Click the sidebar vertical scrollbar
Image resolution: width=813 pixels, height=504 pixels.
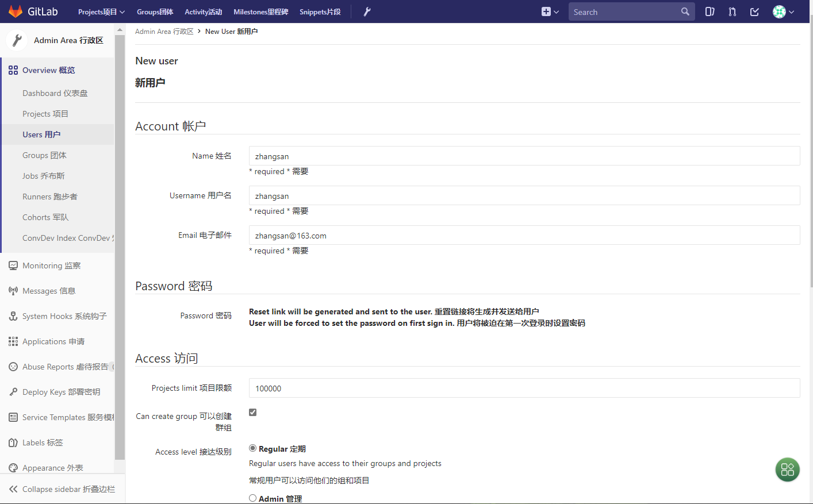point(120,247)
